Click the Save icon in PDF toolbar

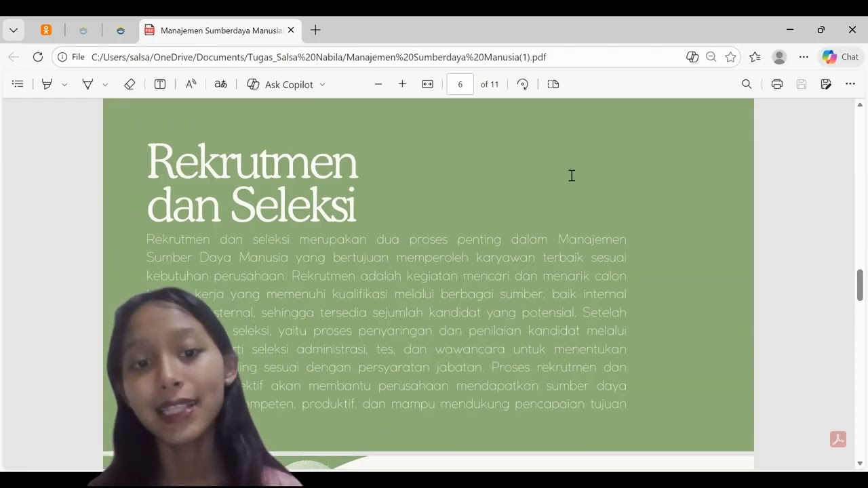(x=802, y=84)
